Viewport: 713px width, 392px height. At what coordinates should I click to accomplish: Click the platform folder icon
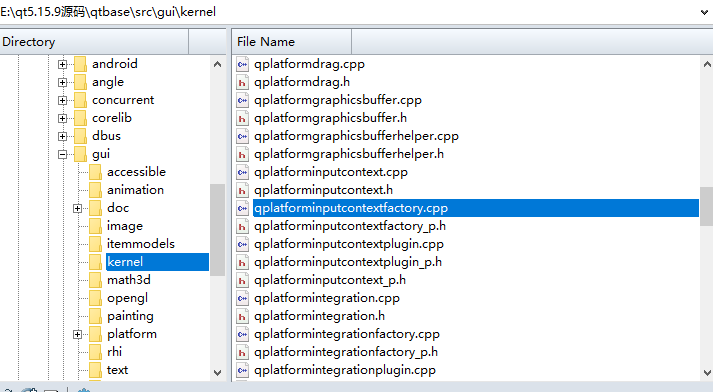95,334
